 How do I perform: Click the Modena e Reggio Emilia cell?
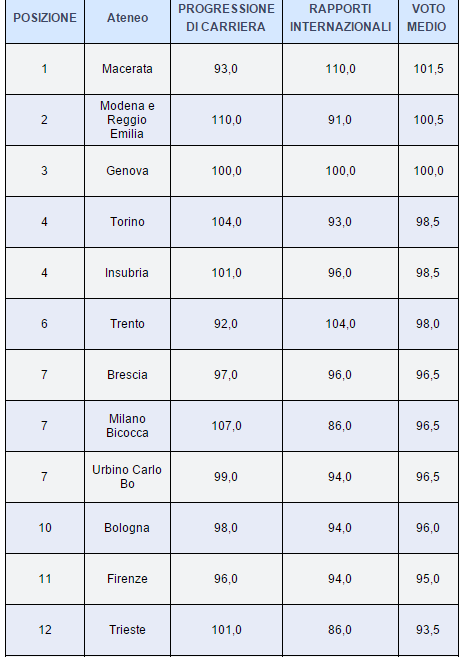click(x=127, y=120)
